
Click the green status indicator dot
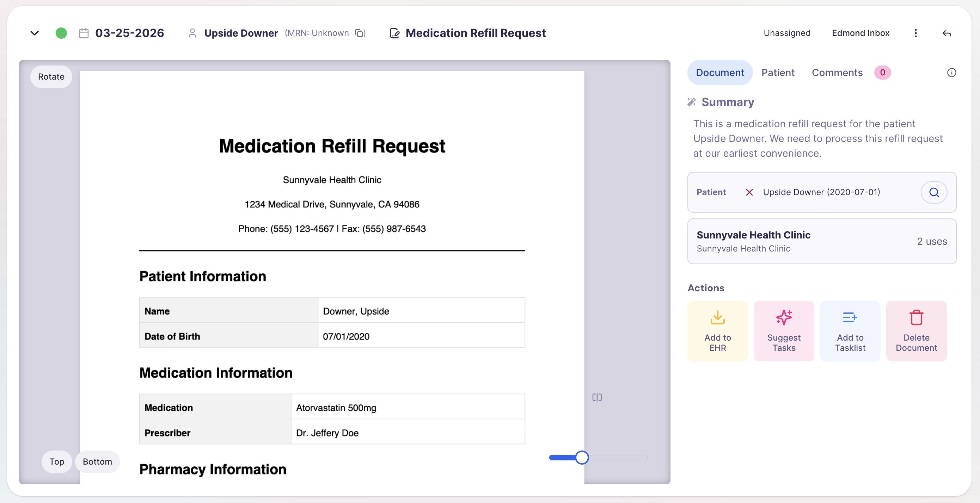(61, 33)
